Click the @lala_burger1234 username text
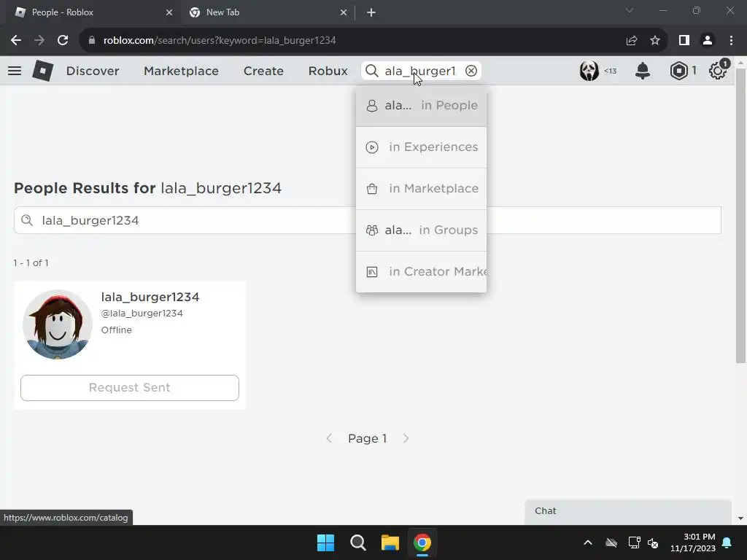Viewport: 747px width, 560px height. click(142, 314)
